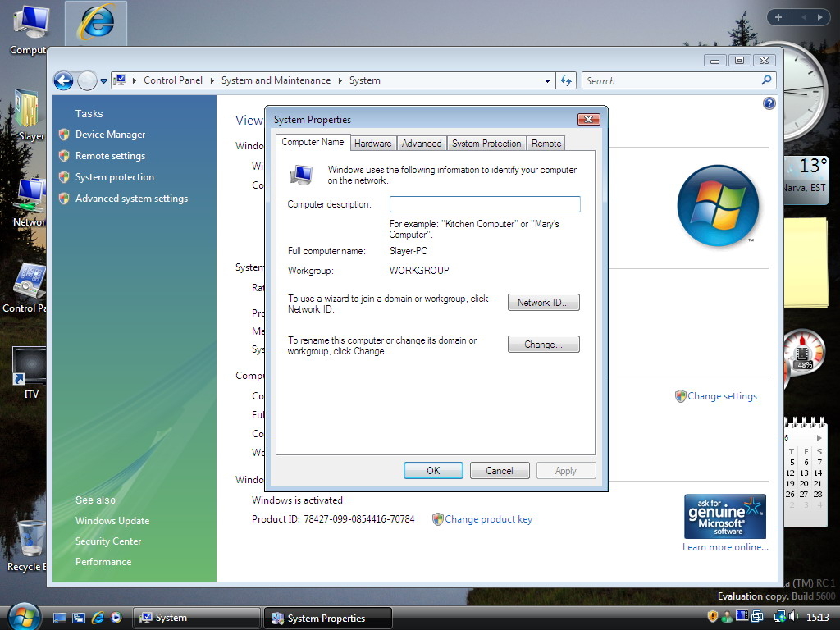Maximize the System window
840x630 pixels.
(x=739, y=61)
